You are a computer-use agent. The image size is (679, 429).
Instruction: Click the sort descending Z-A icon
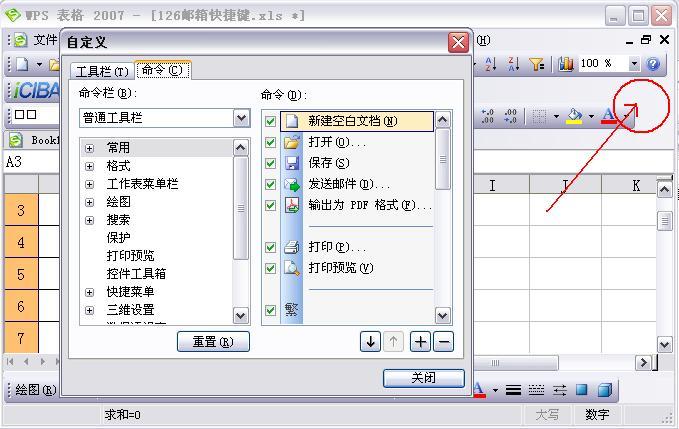(513, 64)
